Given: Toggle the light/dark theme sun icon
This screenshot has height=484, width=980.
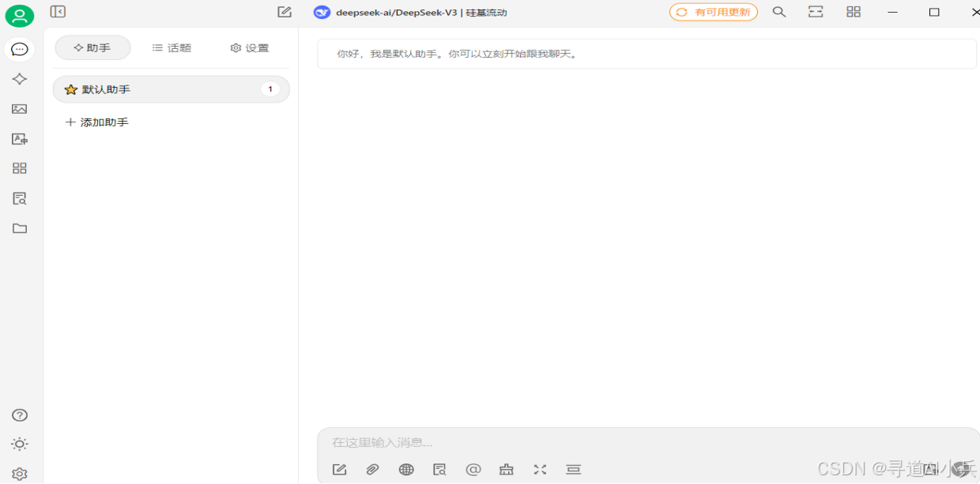Looking at the screenshot, I should (20, 444).
